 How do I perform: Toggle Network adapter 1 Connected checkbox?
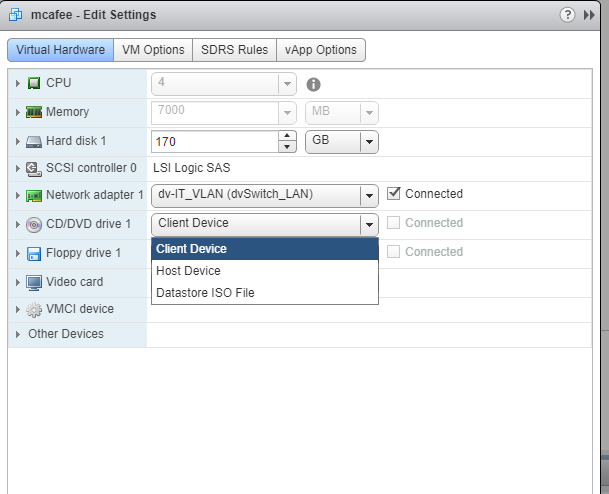pos(393,193)
